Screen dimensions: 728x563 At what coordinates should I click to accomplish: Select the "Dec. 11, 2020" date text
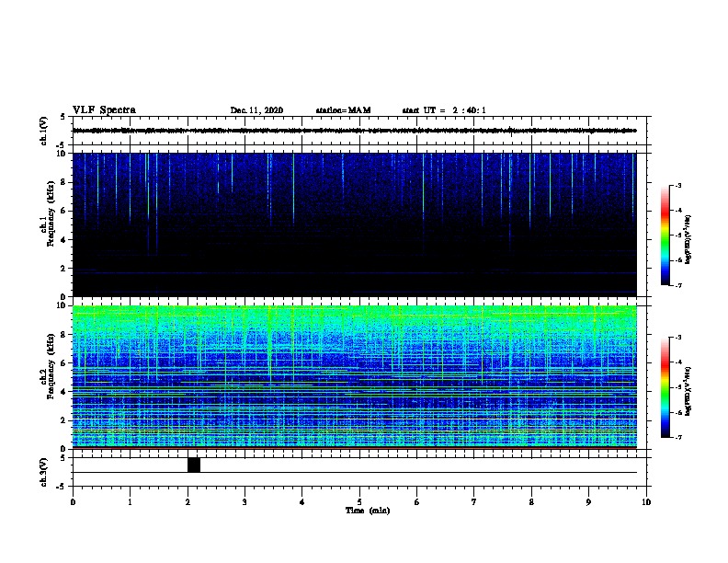pos(256,110)
